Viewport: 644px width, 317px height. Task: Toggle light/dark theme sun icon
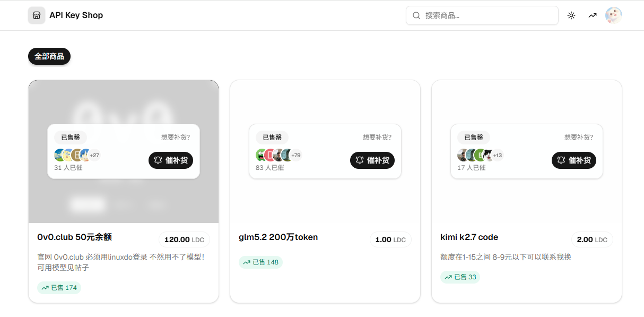(571, 15)
